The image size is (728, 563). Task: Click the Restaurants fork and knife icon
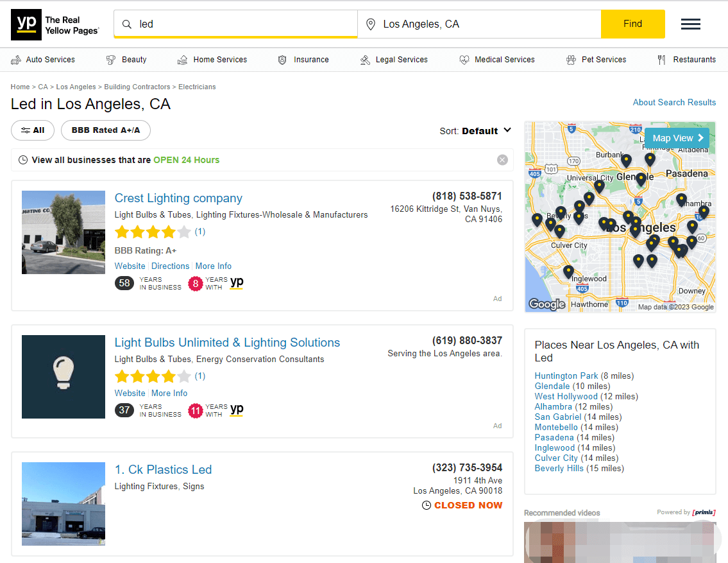coord(661,60)
